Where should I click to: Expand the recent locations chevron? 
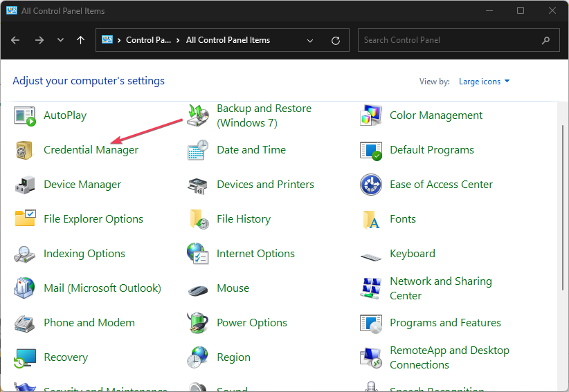tap(60, 40)
